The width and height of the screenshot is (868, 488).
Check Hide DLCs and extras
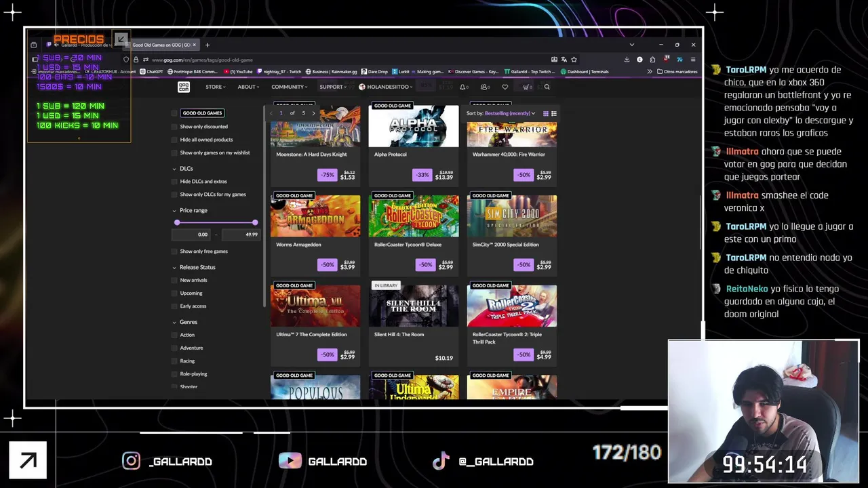[174, 182]
